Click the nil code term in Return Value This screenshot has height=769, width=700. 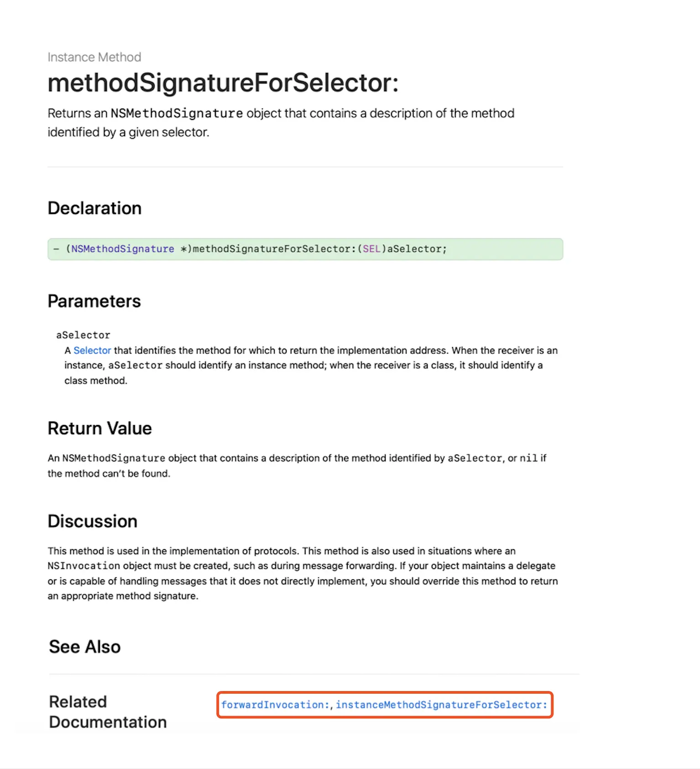point(528,458)
